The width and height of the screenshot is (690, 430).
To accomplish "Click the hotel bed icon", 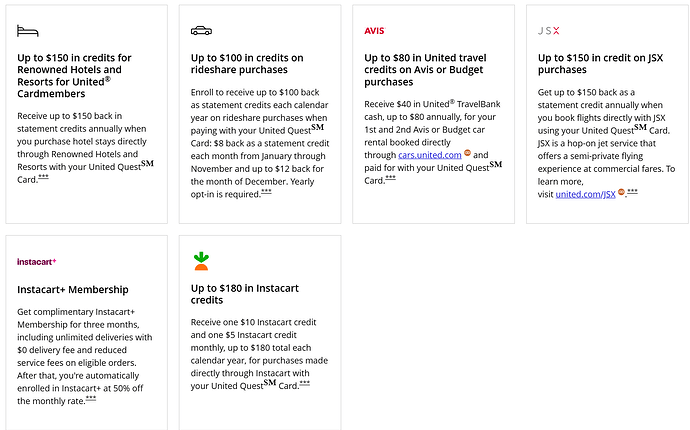I will tap(27, 31).
